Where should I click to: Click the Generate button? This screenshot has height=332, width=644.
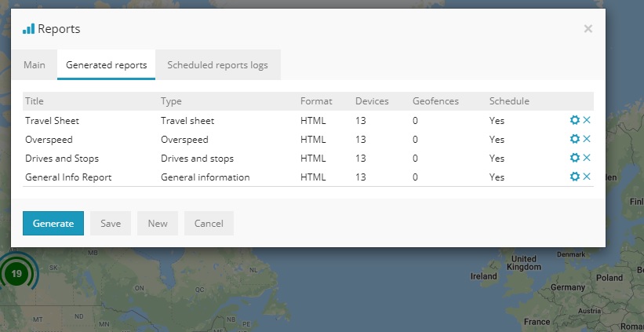(53, 224)
